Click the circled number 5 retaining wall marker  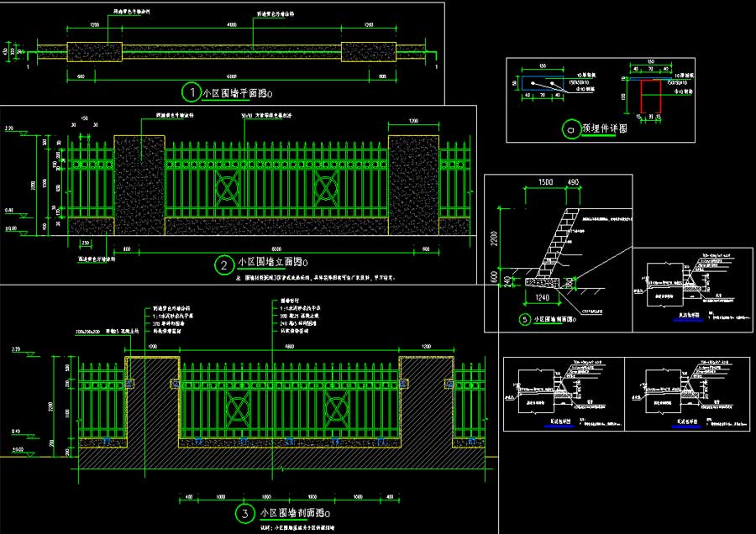[x=525, y=319]
